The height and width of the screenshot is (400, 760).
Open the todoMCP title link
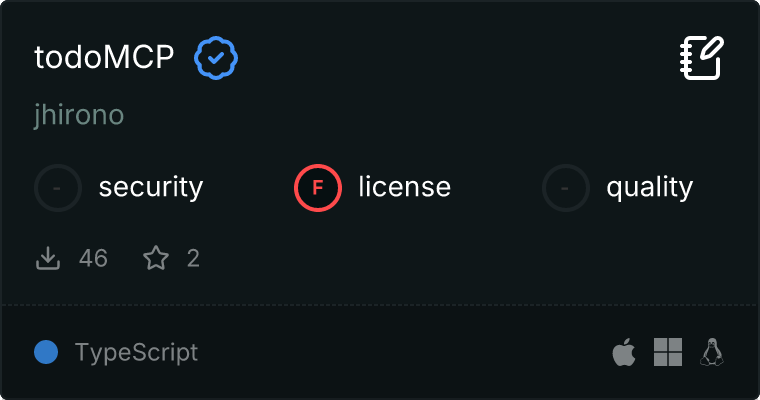coord(104,59)
